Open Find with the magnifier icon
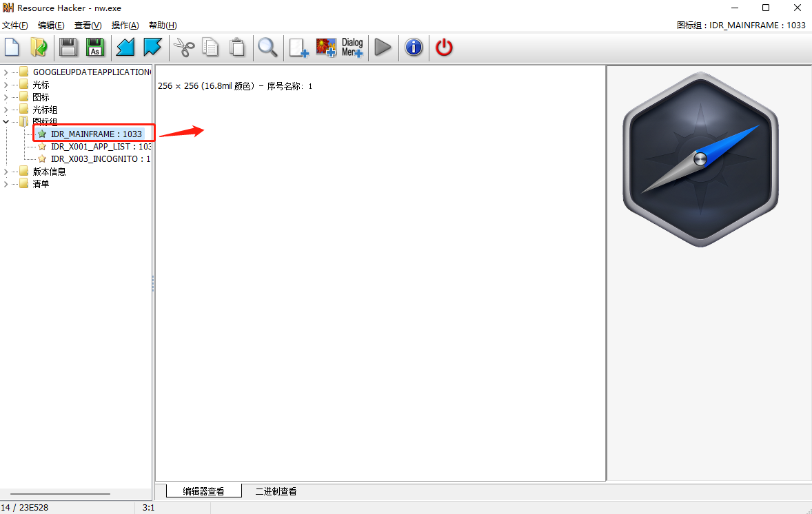Viewport: 812px width, 514px height. pos(267,47)
